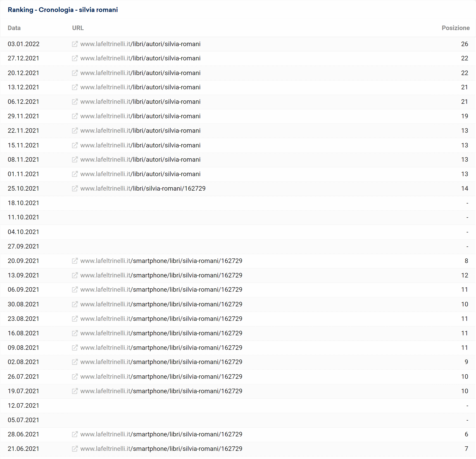Click the Data column header

pos(14,28)
